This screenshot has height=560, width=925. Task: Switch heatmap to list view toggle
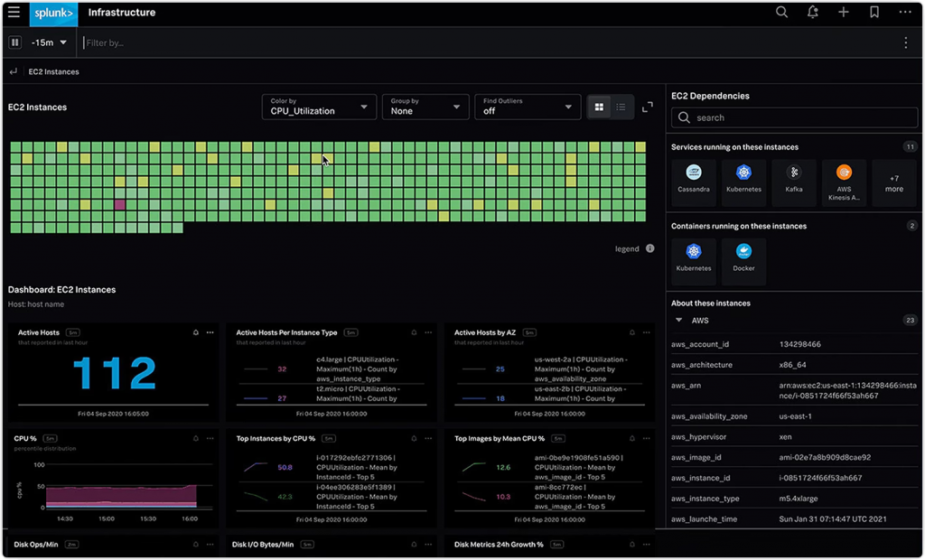point(621,107)
